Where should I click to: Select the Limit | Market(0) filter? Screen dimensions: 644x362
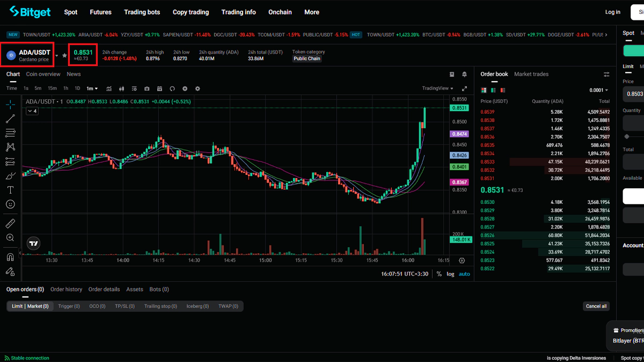pos(30,306)
